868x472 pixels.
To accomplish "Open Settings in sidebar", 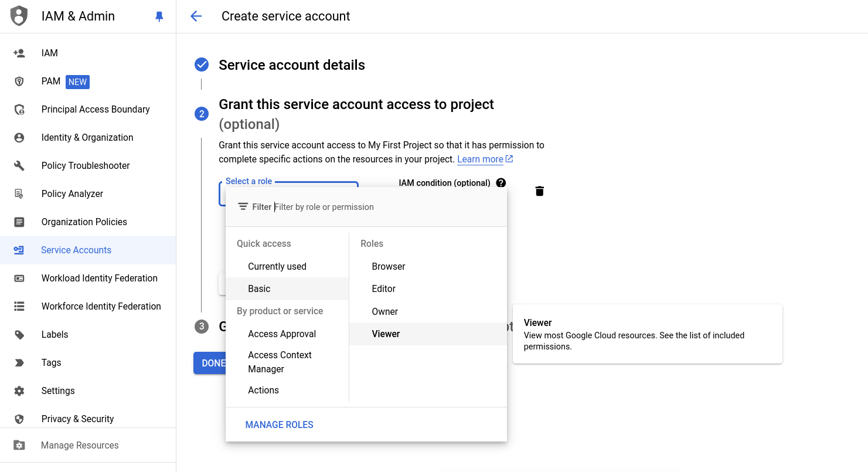I will coord(88,391).
